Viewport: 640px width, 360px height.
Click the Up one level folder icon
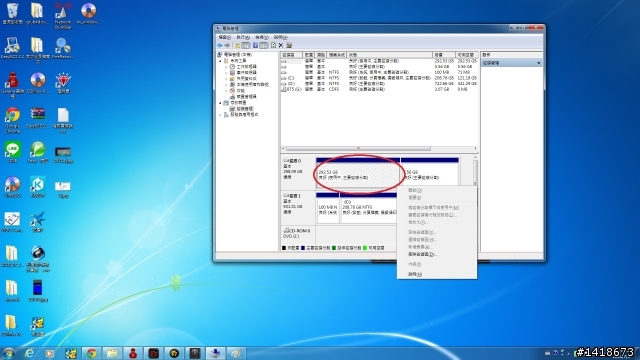[x=237, y=45]
